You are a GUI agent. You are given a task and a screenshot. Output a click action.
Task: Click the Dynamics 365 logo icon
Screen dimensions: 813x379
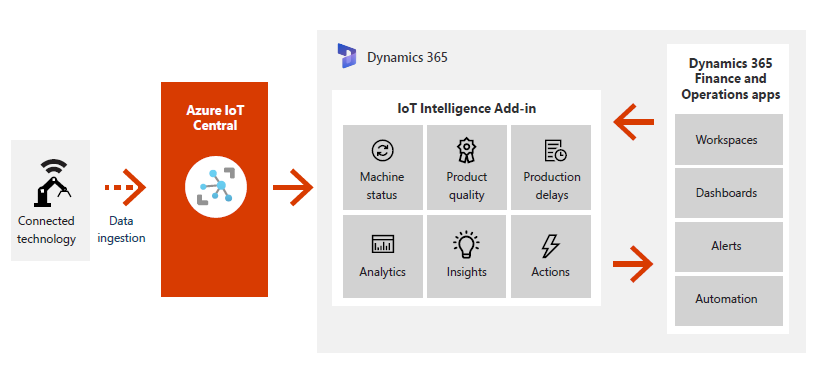click(x=347, y=56)
